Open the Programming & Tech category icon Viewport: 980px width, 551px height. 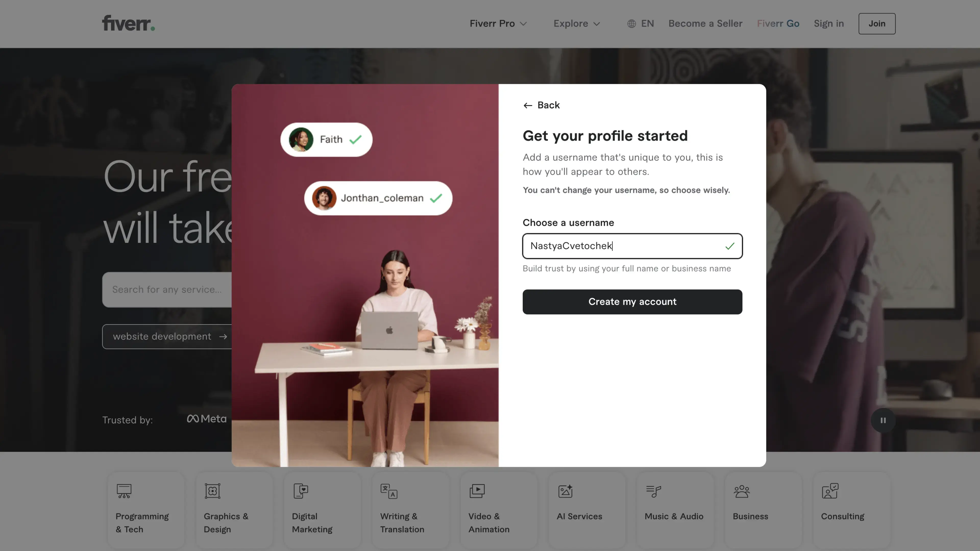click(x=124, y=491)
